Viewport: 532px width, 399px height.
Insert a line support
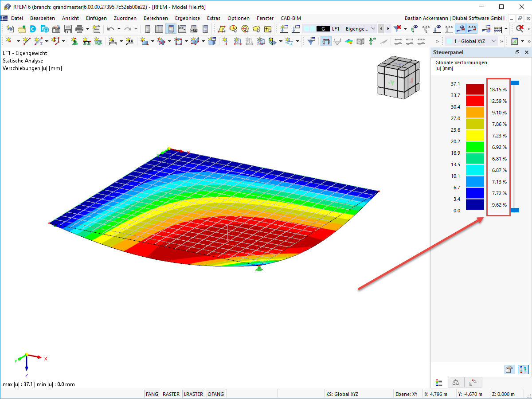[86, 41]
